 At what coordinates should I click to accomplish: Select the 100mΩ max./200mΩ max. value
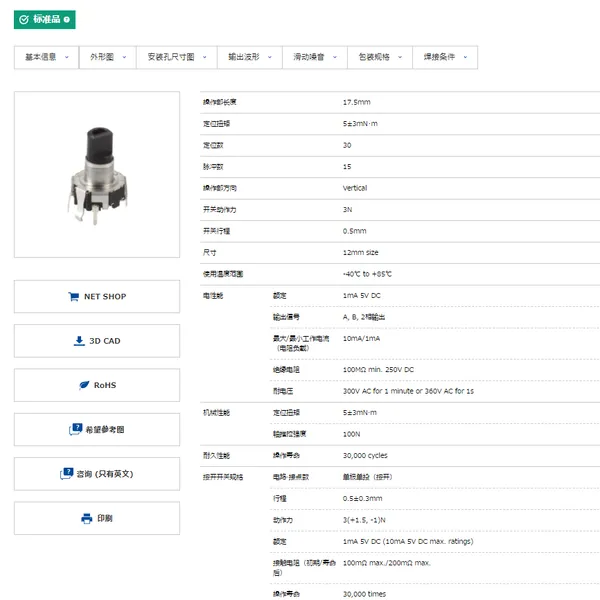(387, 563)
